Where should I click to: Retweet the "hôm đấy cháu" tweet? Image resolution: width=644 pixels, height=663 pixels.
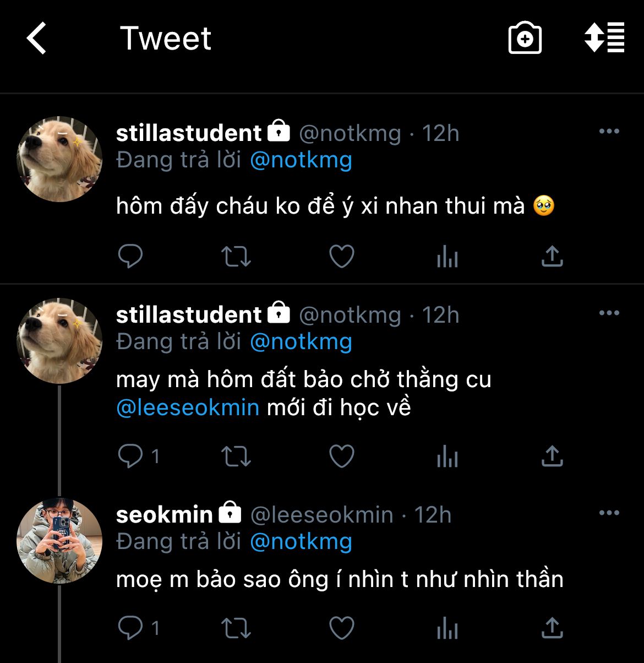236,257
